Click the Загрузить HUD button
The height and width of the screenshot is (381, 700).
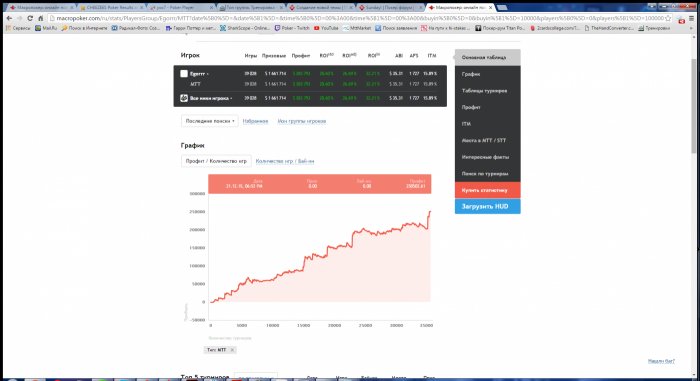point(488,206)
